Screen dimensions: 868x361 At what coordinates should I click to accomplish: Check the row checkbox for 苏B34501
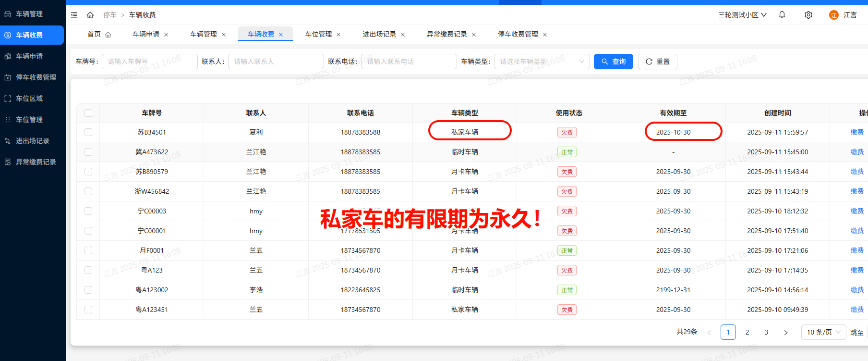tap(88, 132)
